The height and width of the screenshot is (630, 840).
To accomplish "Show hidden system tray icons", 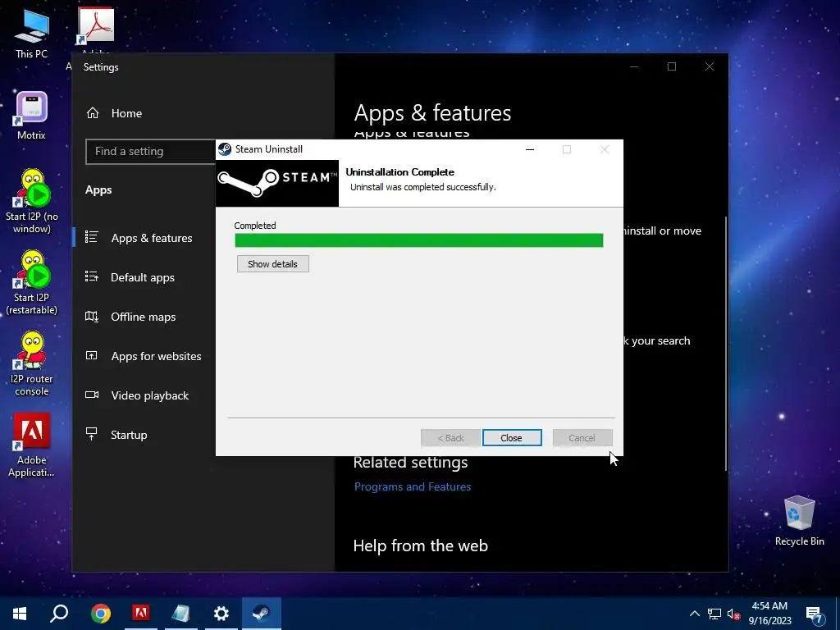I will [694, 614].
